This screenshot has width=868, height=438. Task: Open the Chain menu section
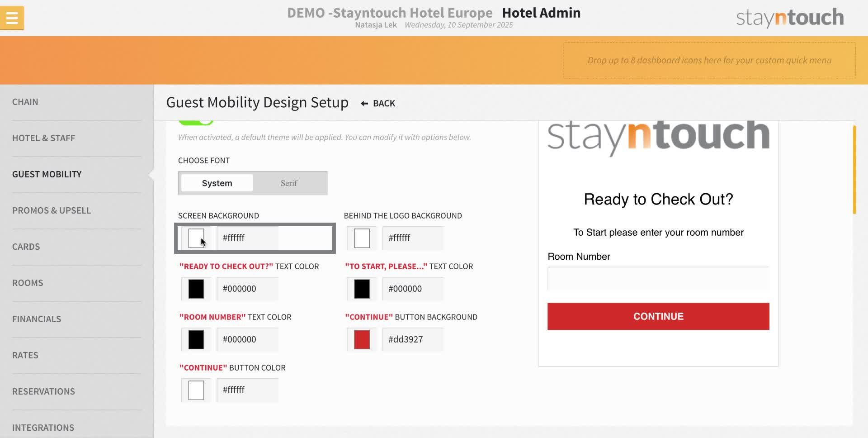point(77,102)
